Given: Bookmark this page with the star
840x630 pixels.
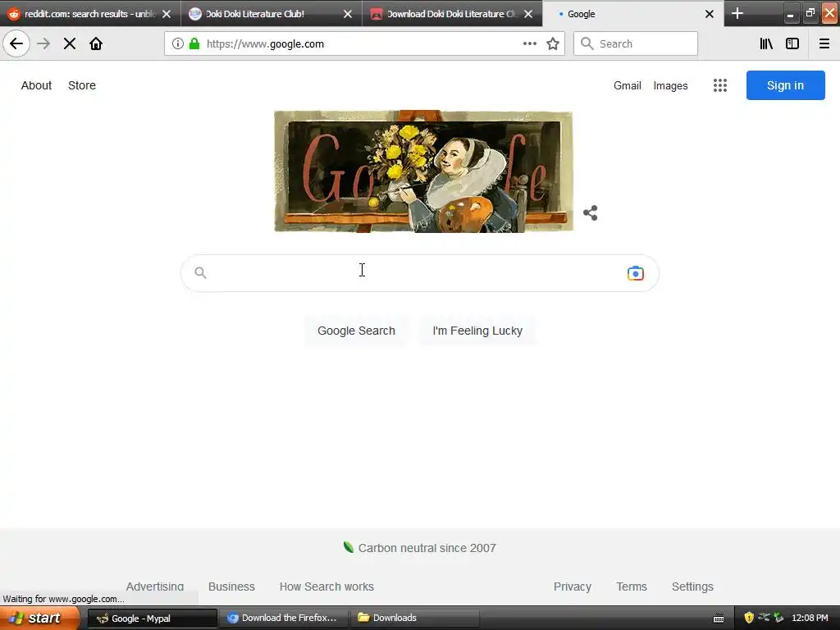Looking at the screenshot, I should click(x=553, y=43).
